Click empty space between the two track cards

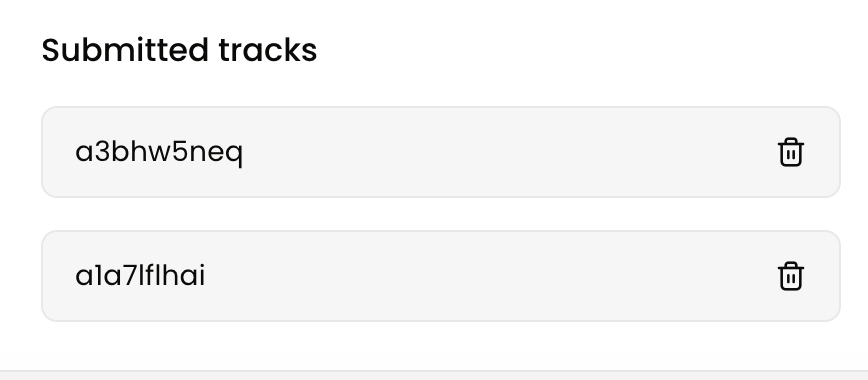tap(441, 214)
